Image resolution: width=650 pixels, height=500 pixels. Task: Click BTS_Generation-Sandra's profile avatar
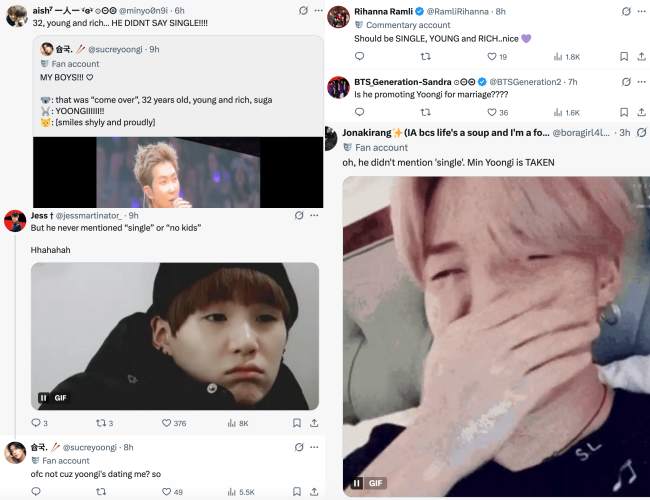338,87
